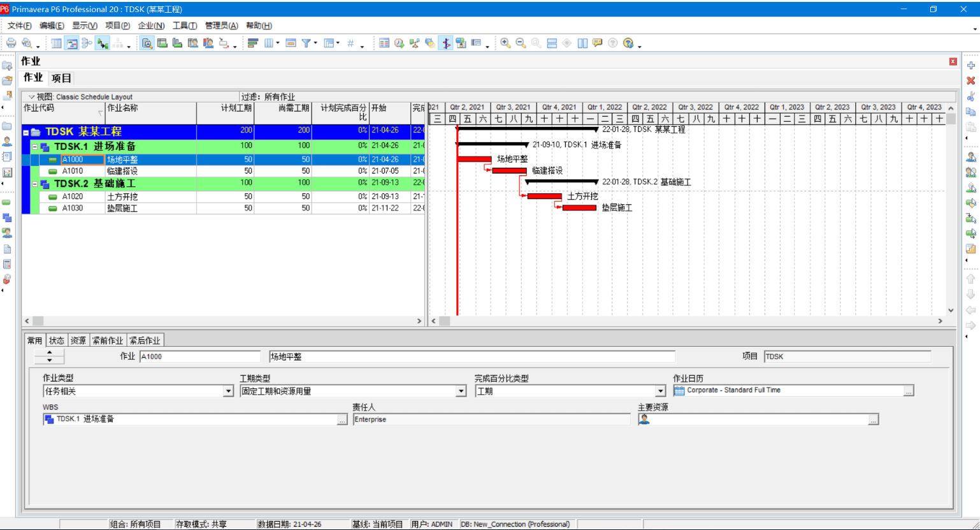Open the Activity Usage Spreadsheet

coord(162,43)
